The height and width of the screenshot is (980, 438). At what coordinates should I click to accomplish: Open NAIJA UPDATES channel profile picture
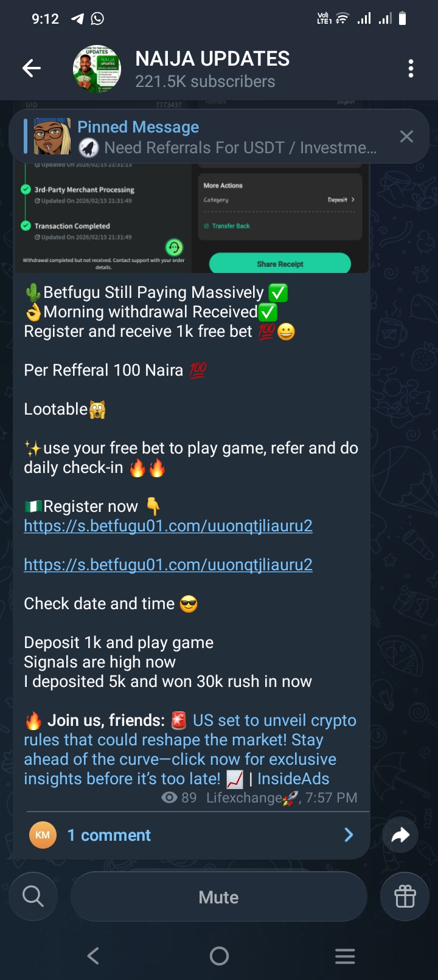tap(97, 69)
